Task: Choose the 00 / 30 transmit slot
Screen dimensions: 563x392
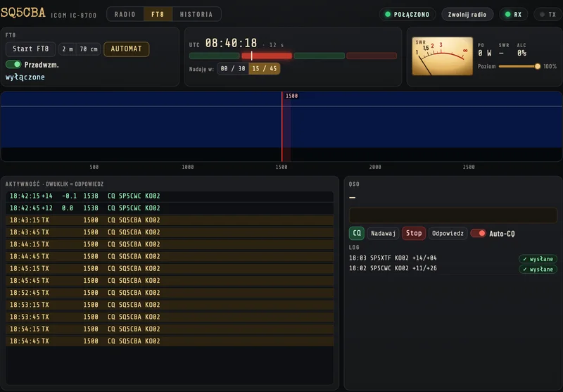Action: coord(233,68)
